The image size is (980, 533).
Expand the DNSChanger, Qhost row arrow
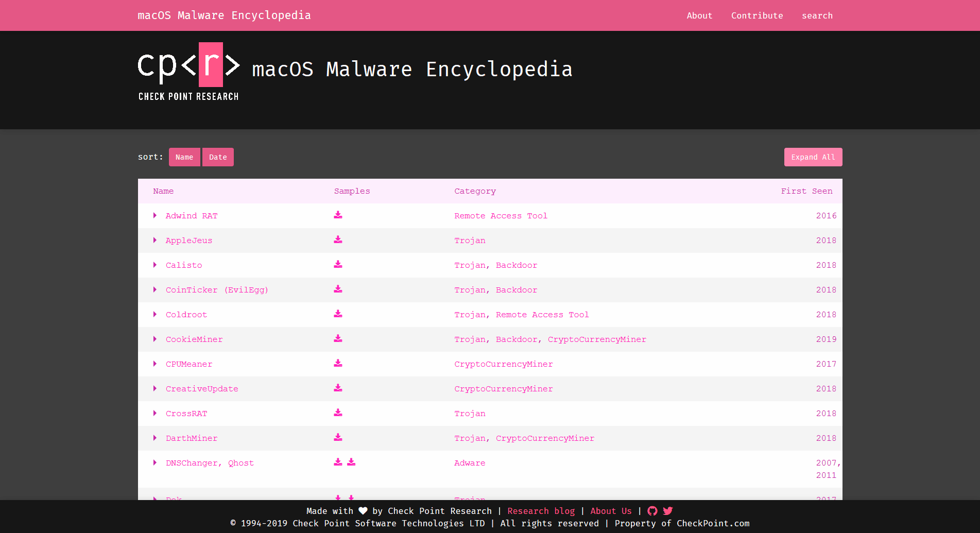154,462
